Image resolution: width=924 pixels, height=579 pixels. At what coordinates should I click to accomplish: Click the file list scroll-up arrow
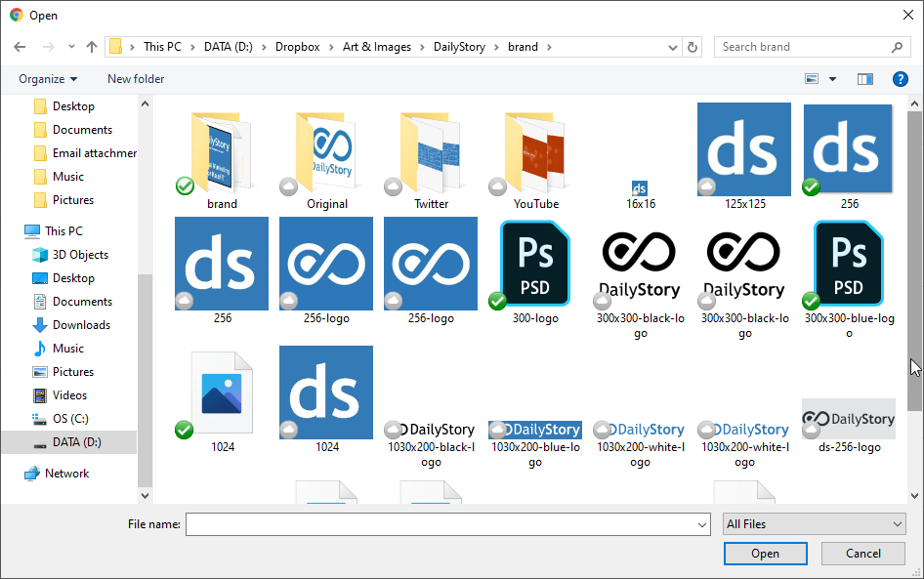pyautogui.click(x=914, y=103)
